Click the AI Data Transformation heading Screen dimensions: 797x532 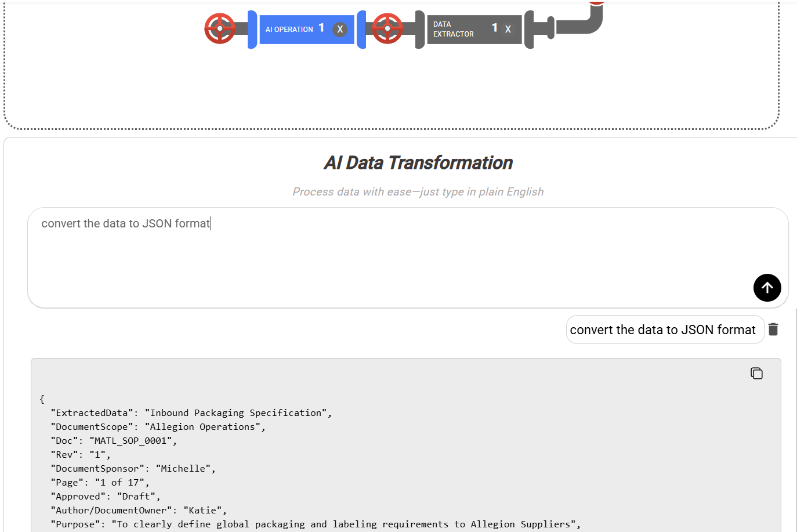coord(418,163)
